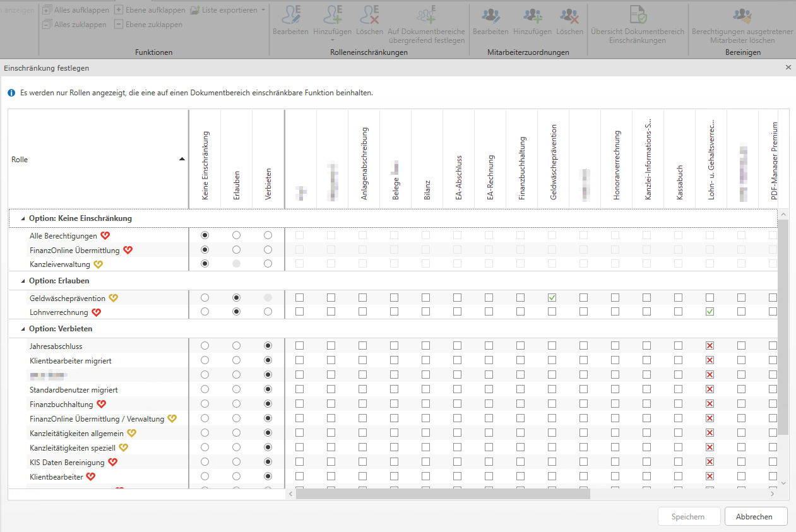This screenshot has width=796, height=532.
Task: Click the info icon above the role table
Action: [x=11, y=93]
